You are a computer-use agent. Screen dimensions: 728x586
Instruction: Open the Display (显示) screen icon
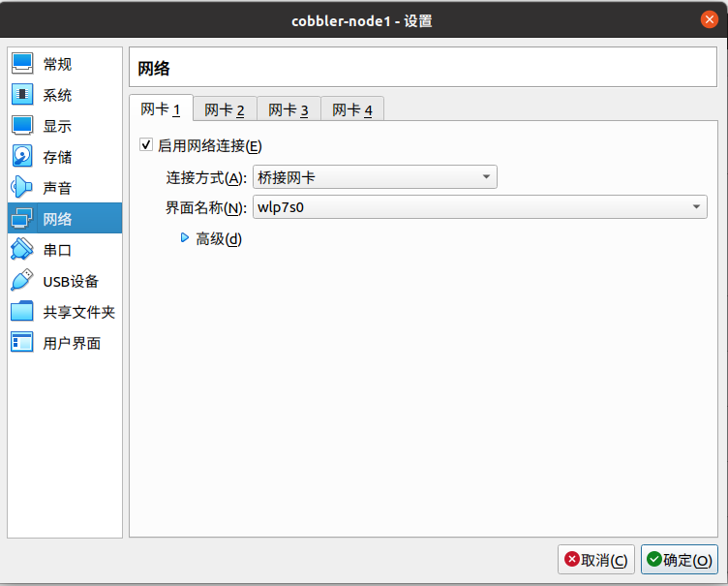[x=22, y=126]
